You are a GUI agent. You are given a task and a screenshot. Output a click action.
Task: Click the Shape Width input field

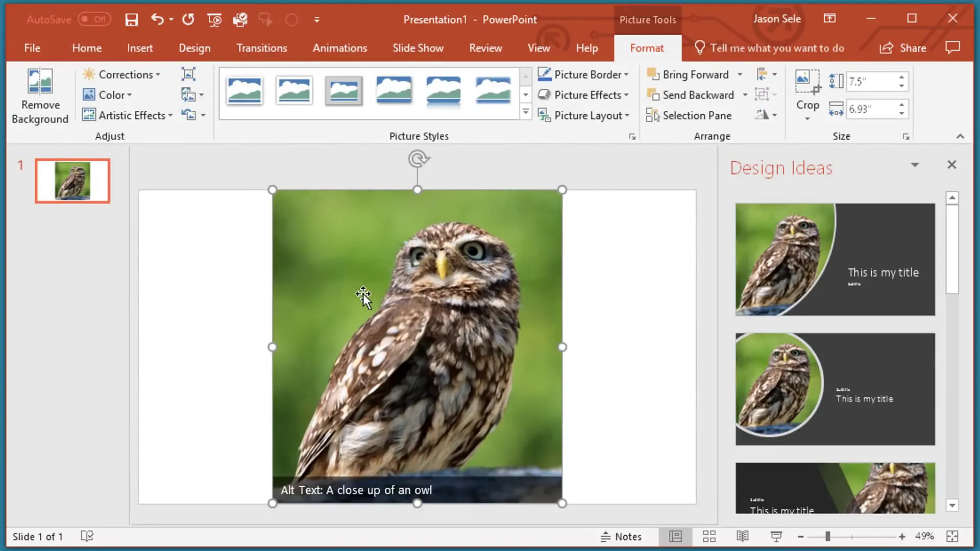tap(871, 109)
